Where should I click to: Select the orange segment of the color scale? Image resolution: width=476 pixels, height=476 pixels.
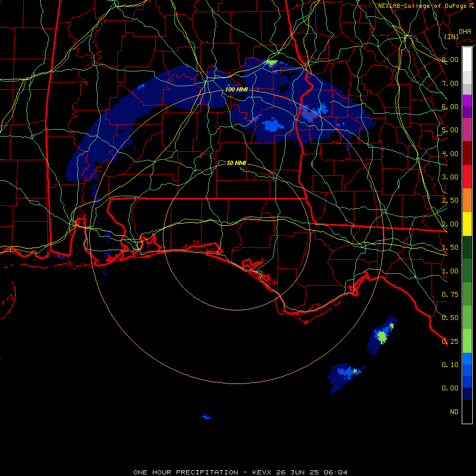[x=467, y=200]
